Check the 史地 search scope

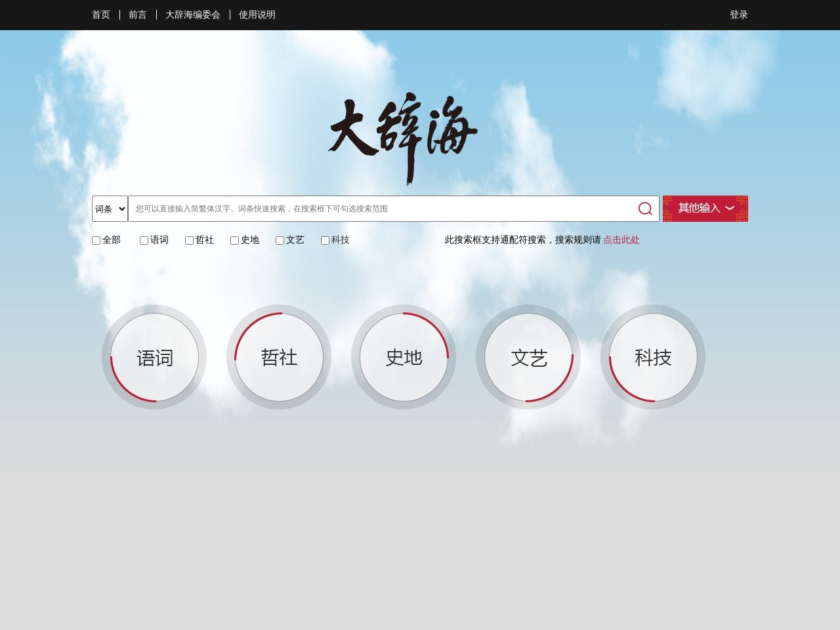pos(234,240)
